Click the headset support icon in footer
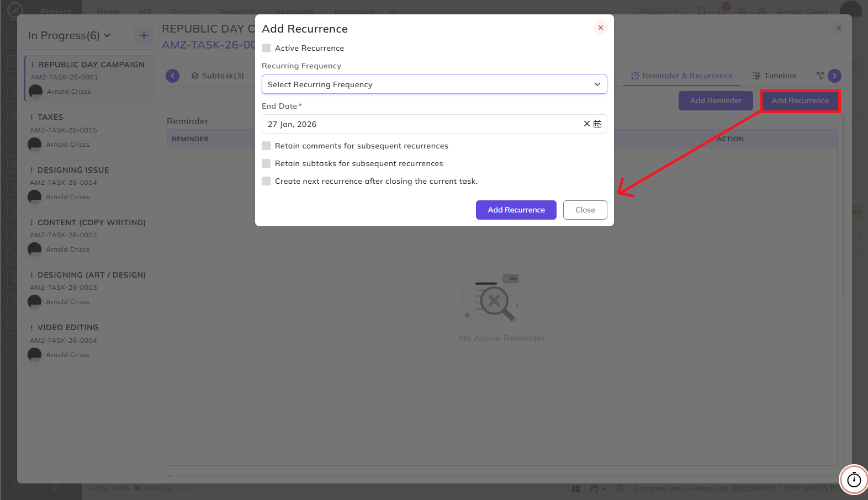Screen dimensions: 868x500 (594, 488)
